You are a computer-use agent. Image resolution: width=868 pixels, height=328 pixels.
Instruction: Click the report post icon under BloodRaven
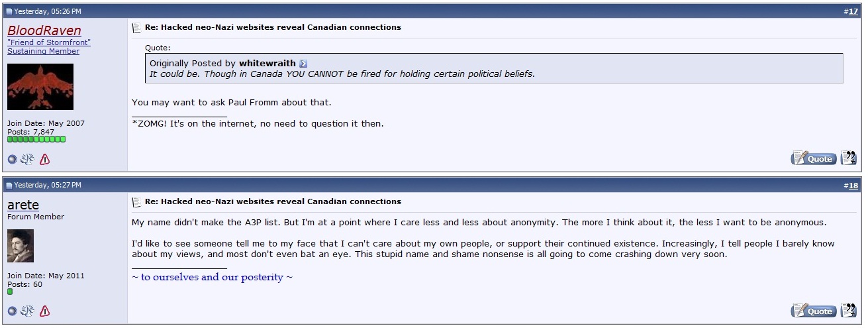[45, 159]
